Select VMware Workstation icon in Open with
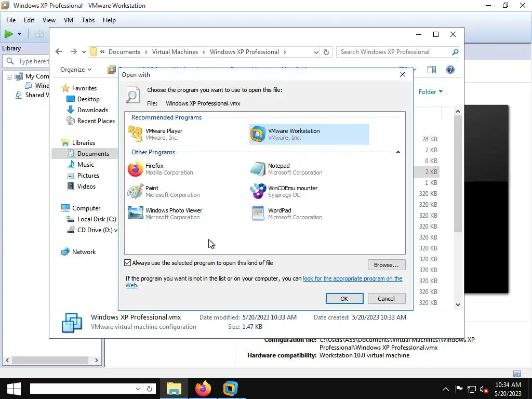This screenshot has height=399, width=532. [258, 134]
